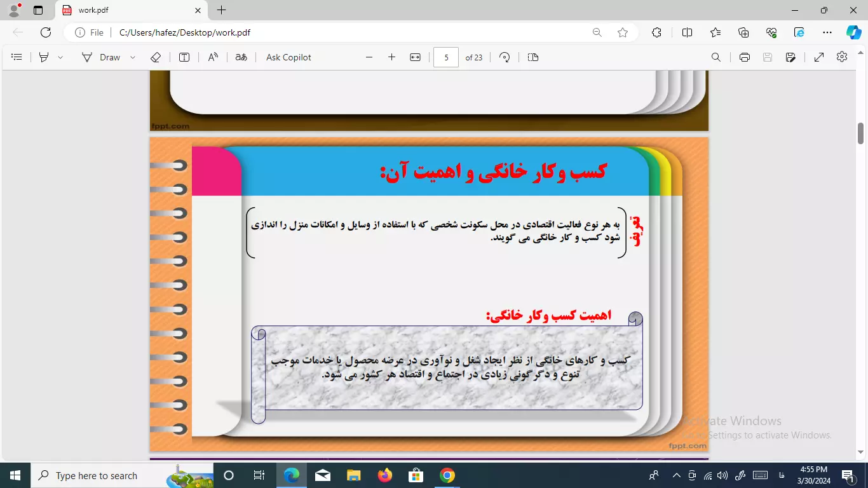
Task: Select the Draw tool button
Action: coord(101,57)
